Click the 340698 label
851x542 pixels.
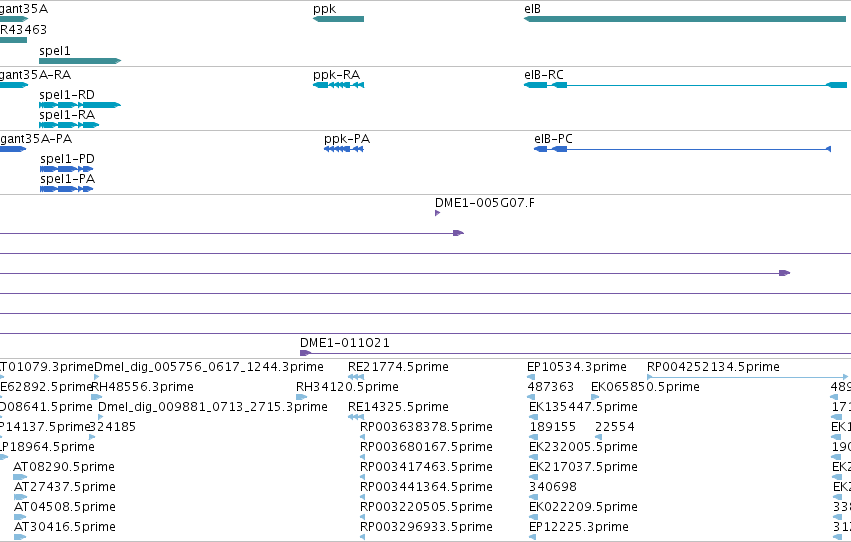(553, 487)
